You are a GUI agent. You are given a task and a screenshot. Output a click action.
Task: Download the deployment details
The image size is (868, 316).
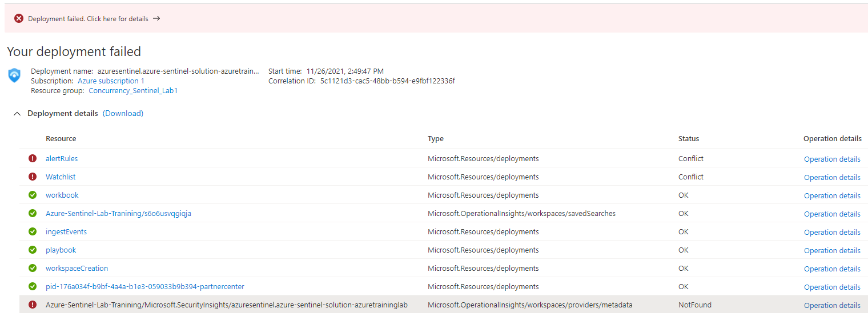(x=123, y=114)
